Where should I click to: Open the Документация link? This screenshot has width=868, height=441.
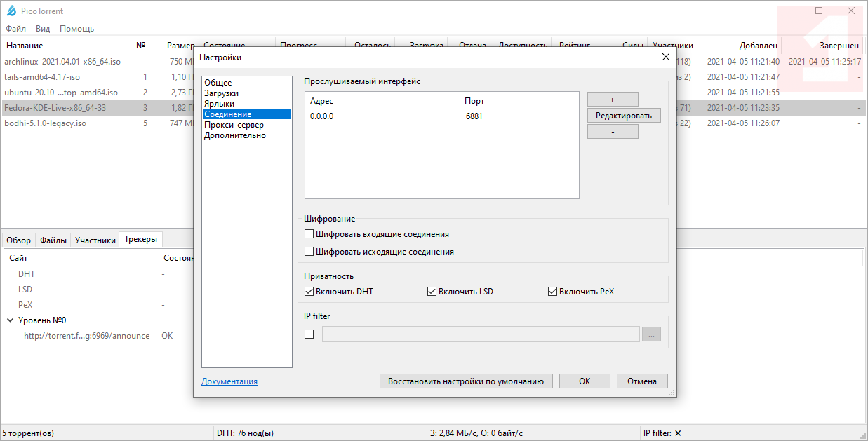click(229, 381)
